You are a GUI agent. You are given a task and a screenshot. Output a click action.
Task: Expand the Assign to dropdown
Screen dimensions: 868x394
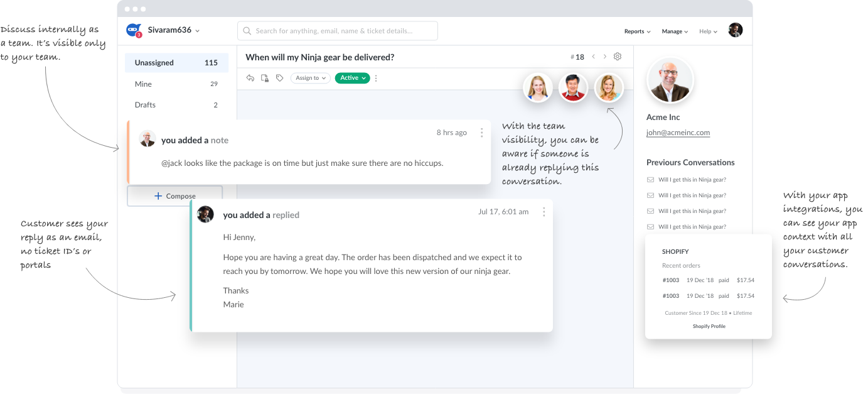pyautogui.click(x=311, y=78)
